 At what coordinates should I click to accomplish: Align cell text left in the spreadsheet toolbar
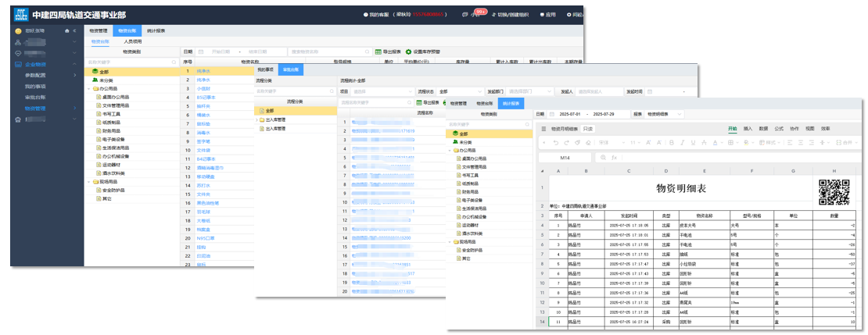tap(789, 143)
